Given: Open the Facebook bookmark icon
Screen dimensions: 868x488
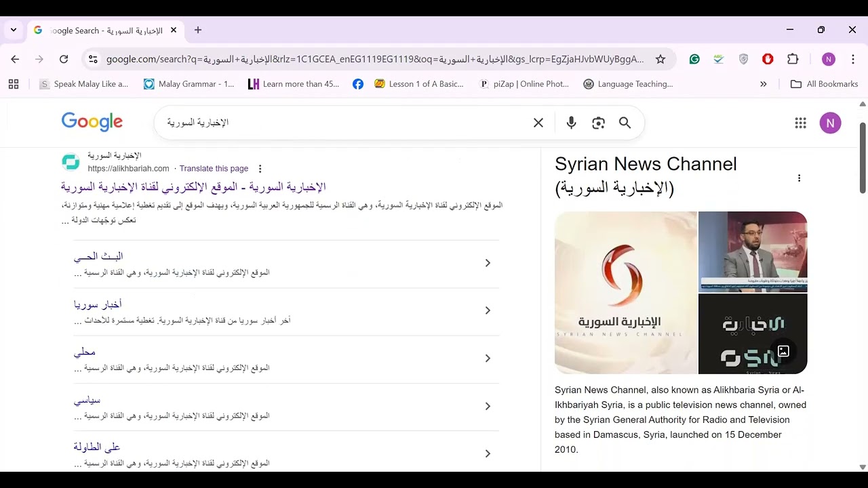Looking at the screenshot, I should [358, 84].
